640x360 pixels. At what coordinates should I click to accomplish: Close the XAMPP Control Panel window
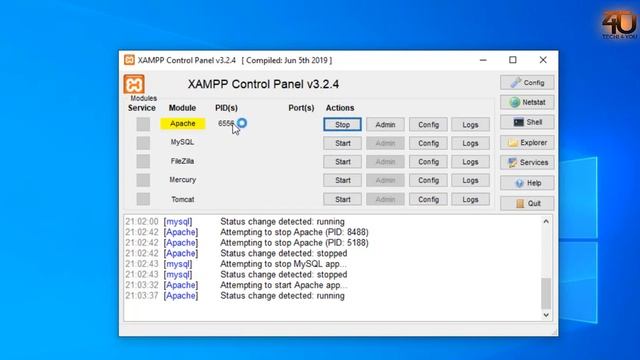(543, 60)
